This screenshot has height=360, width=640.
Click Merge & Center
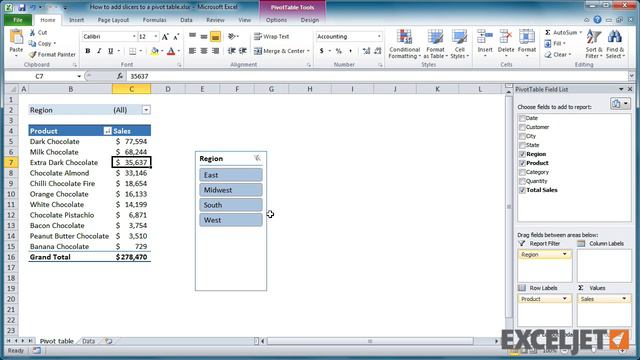click(282, 51)
